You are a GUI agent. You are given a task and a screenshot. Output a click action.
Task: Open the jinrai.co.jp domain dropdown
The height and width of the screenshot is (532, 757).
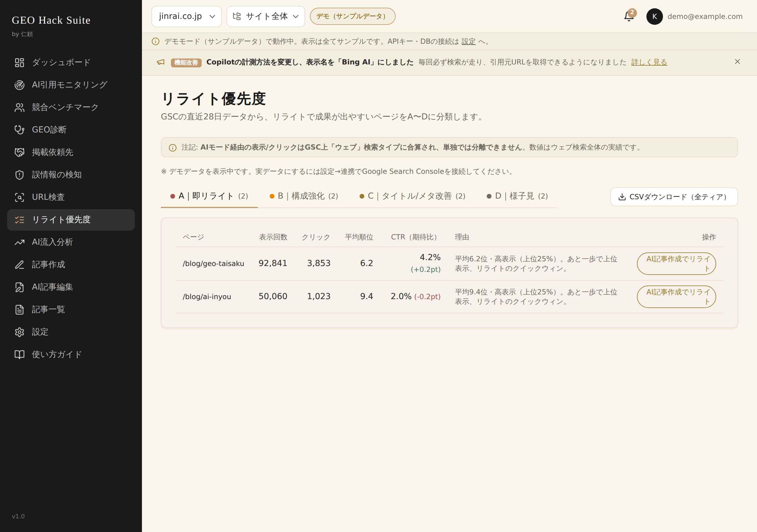[x=187, y=17]
